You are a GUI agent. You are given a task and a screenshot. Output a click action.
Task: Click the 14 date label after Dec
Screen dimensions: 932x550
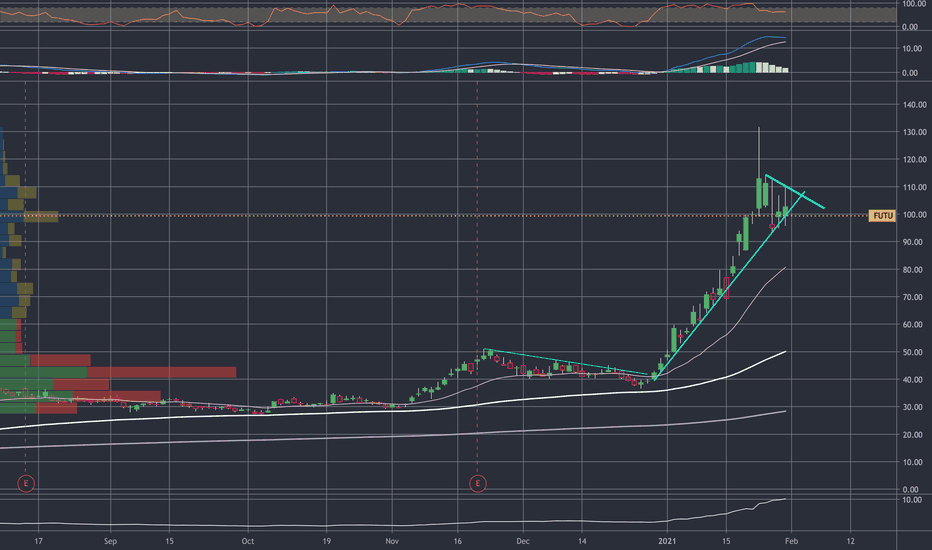click(582, 541)
